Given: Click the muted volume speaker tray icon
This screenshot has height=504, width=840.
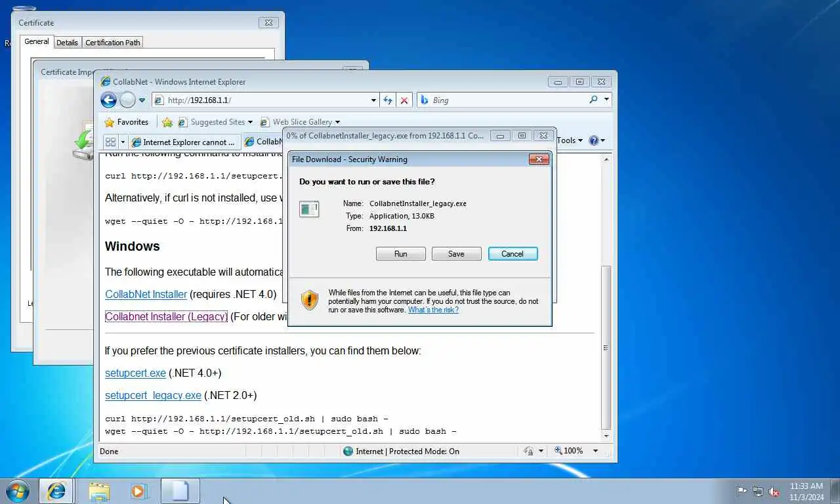Looking at the screenshot, I should point(774,491).
